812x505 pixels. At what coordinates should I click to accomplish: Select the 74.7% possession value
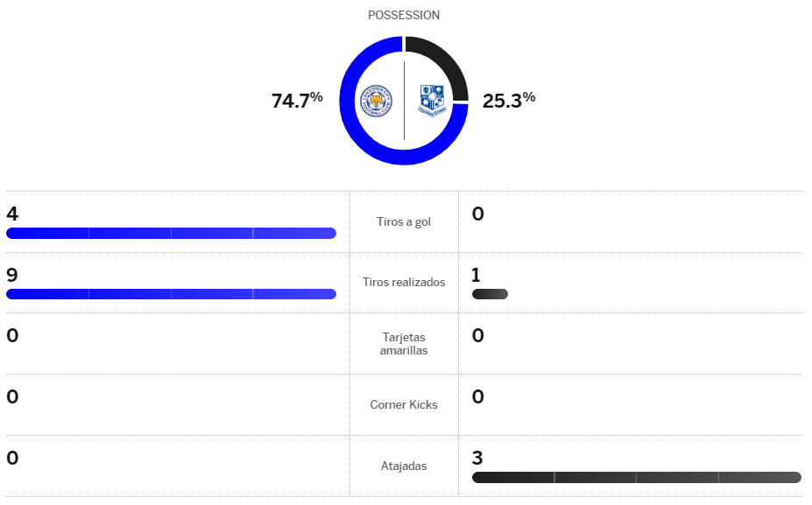[x=297, y=101]
